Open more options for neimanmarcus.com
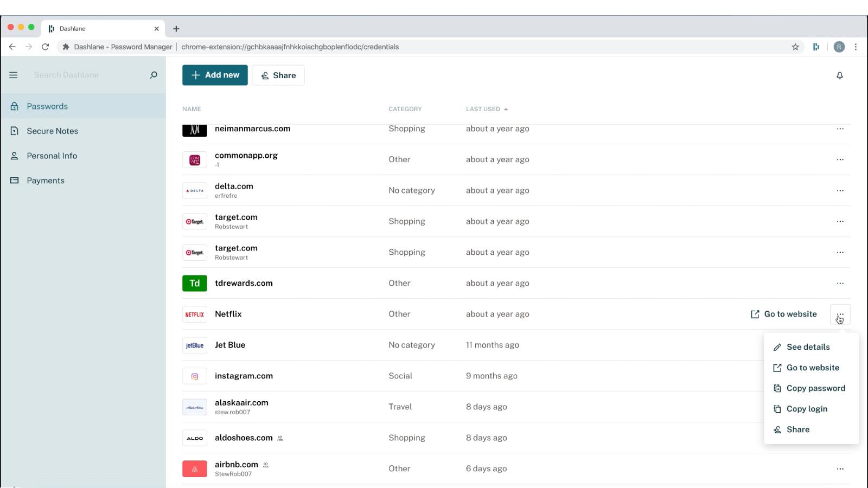The width and height of the screenshot is (868, 488). [840, 129]
